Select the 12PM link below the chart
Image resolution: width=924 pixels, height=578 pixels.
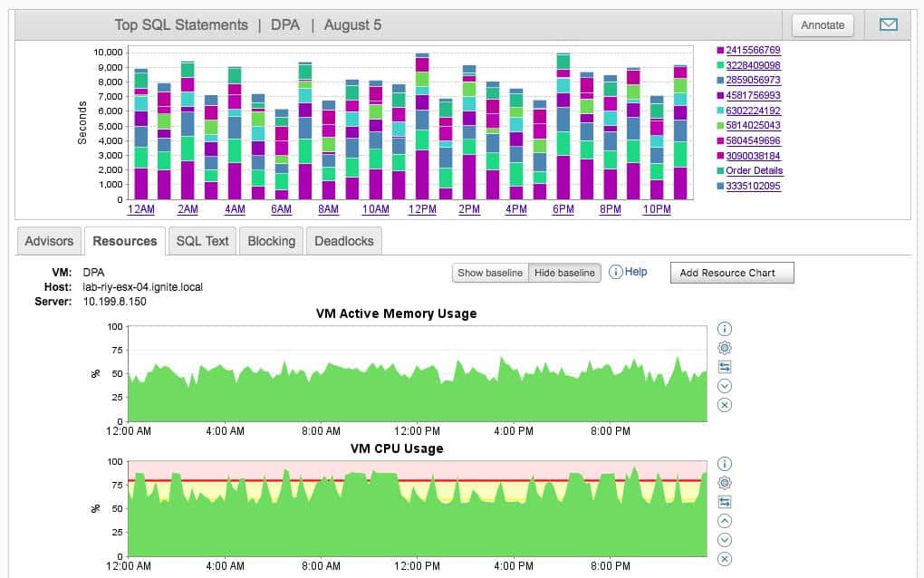pyautogui.click(x=421, y=209)
